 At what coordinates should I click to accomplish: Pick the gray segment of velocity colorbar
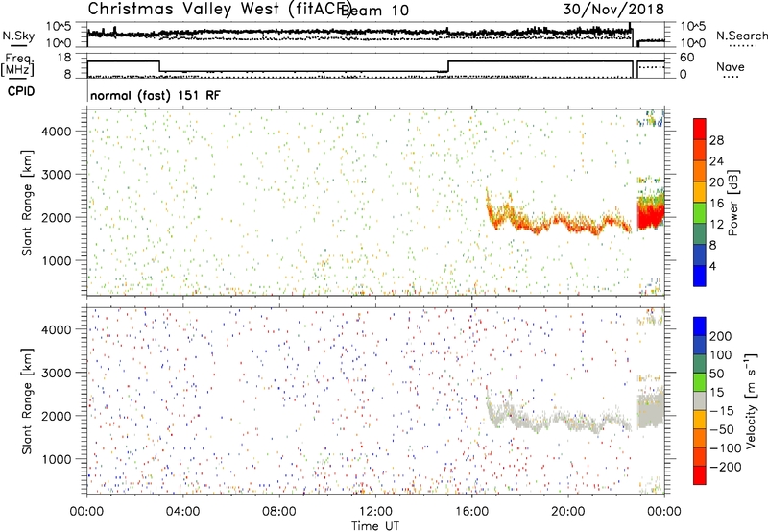pos(700,400)
